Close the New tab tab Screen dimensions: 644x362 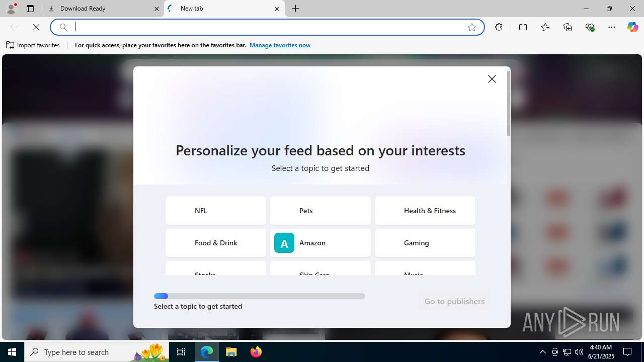(277, 9)
